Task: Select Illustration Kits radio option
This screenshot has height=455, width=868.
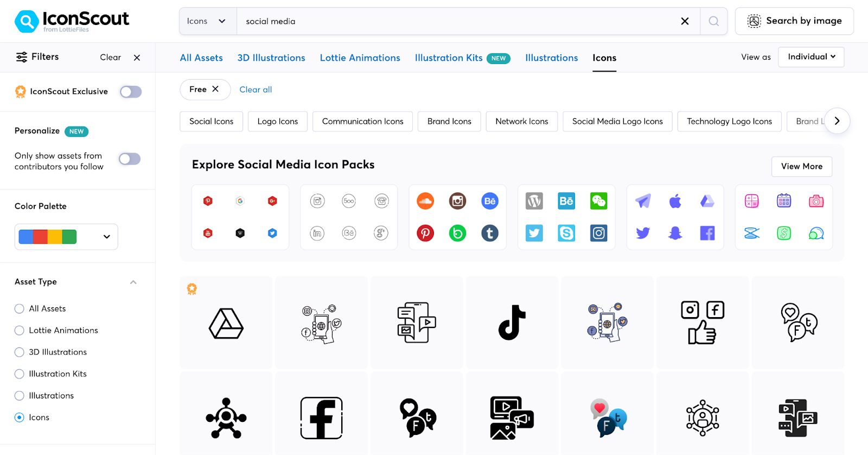Action: pyautogui.click(x=20, y=374)
